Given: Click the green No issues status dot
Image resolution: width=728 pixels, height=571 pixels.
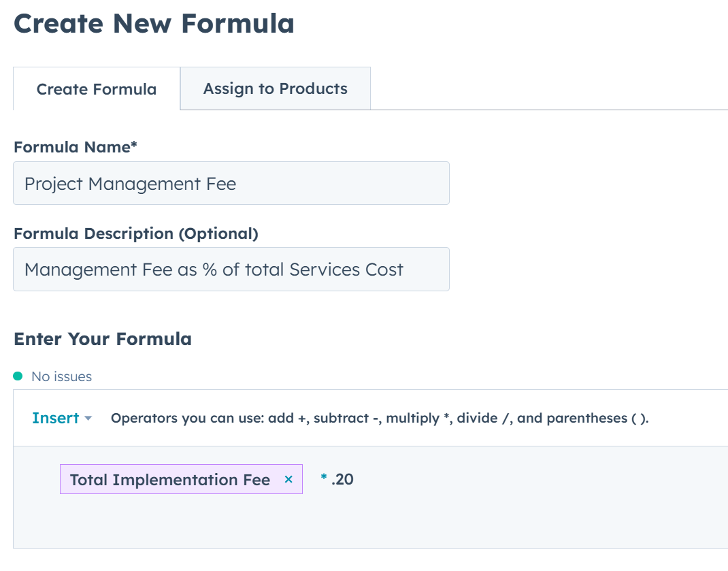Looking at the screenshot, I should click(x=18, y=376).
